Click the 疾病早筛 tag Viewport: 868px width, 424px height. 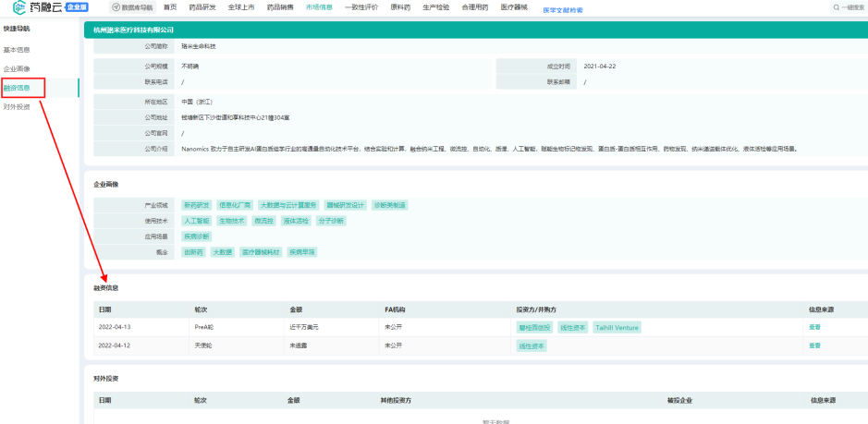click(302, 252)
